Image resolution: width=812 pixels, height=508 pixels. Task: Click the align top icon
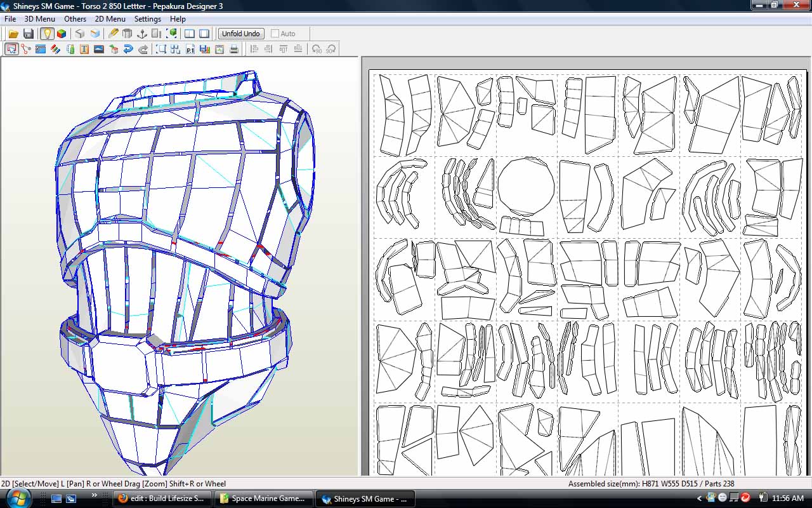coord(283,49)
